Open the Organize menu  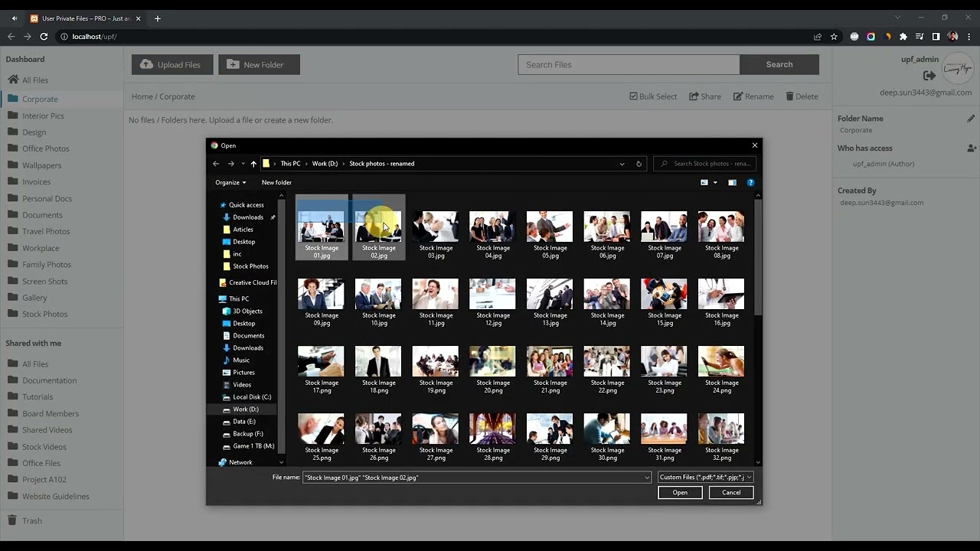230,182
